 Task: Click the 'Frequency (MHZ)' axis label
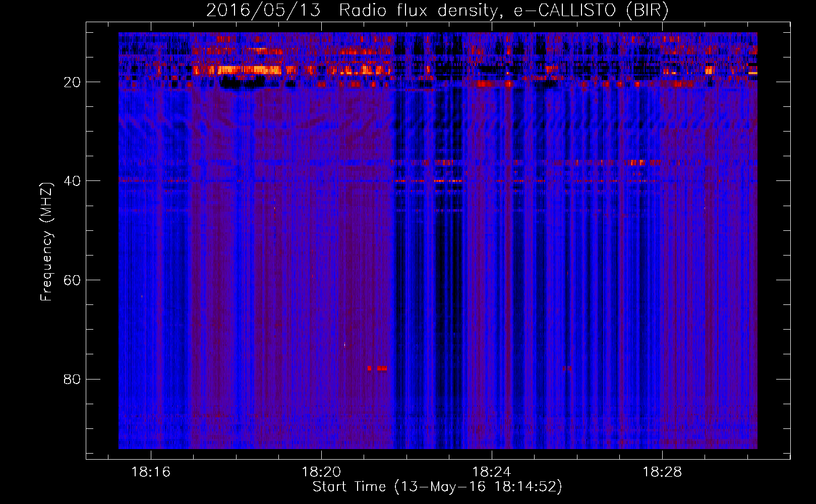coord(46,242)
